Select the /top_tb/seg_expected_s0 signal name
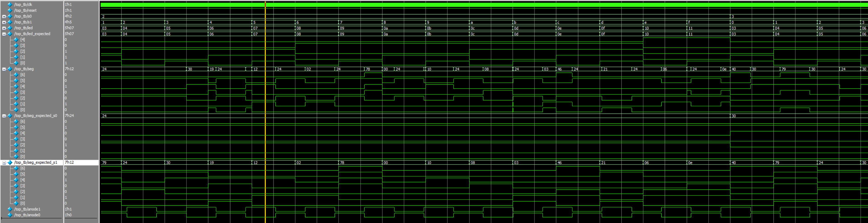Viewport: 868px width, 223px height. pos(37,116)
